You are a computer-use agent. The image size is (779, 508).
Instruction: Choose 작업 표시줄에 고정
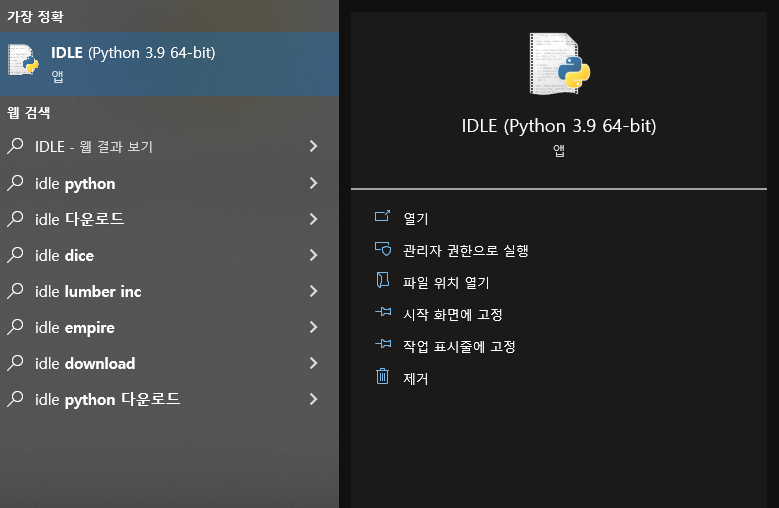click(x=459, y=346)
